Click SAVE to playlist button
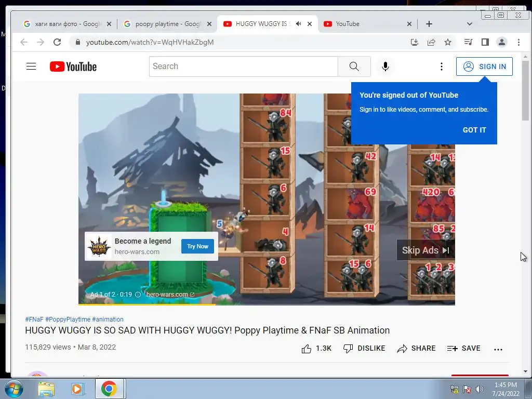 click(463, 349)
